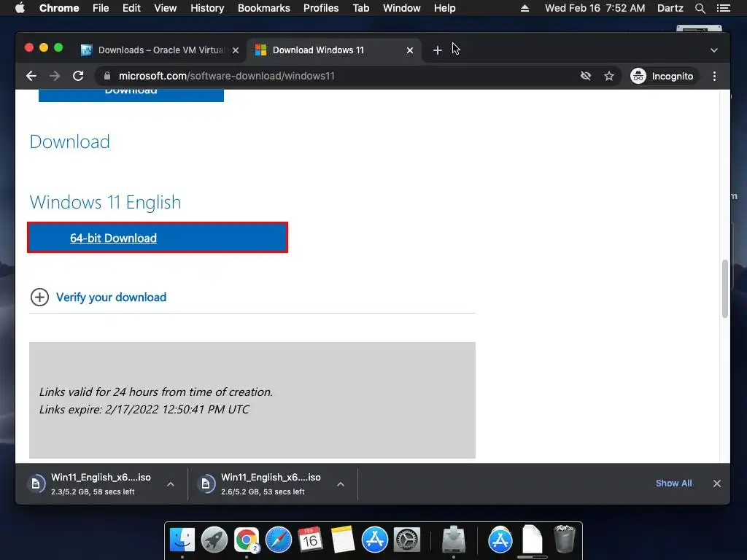Close the Download Windows 11 tab
This screenshot has width=747, height=560.
[x=410, y=50]
